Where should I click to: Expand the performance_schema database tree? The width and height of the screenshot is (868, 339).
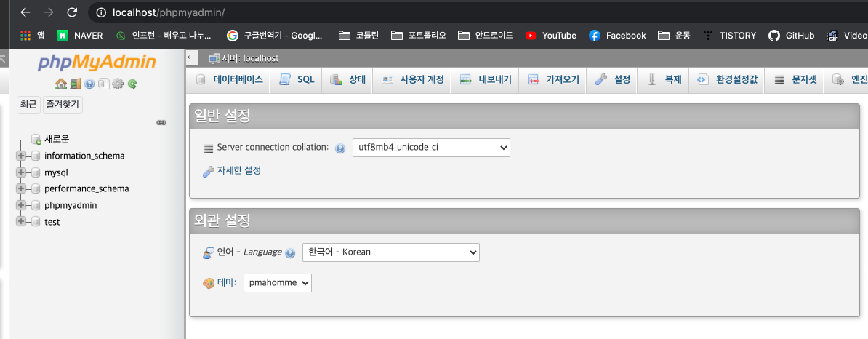22,188
